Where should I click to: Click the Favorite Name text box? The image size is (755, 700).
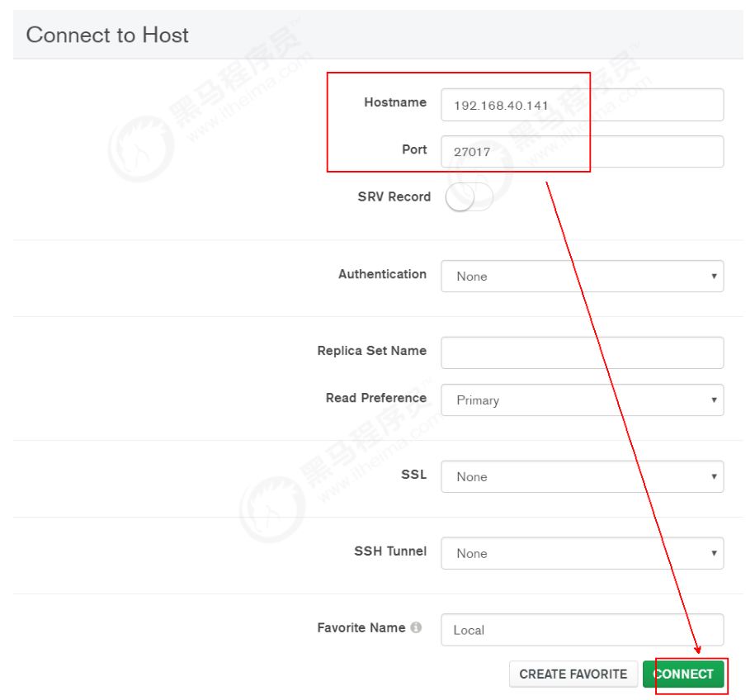click(x=582, y=630)
